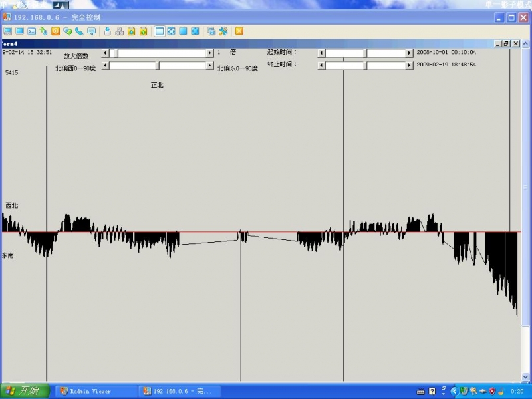Image resolution: width=532 pixels, height=399 pixels.
Task: Open the Telnet console icon
Action: click(x=31, y=31)
